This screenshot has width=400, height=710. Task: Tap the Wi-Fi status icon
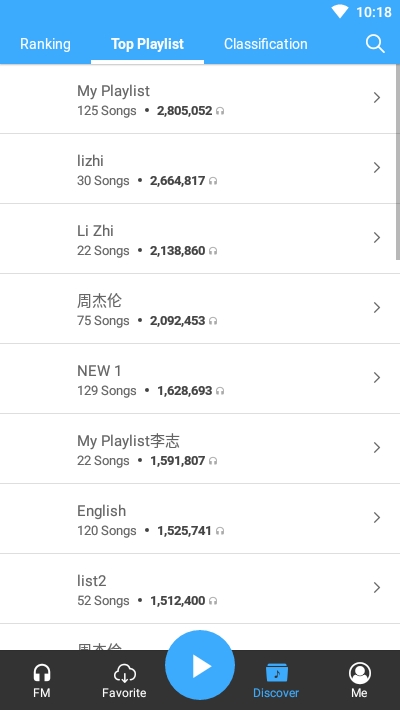pos(339,11)
